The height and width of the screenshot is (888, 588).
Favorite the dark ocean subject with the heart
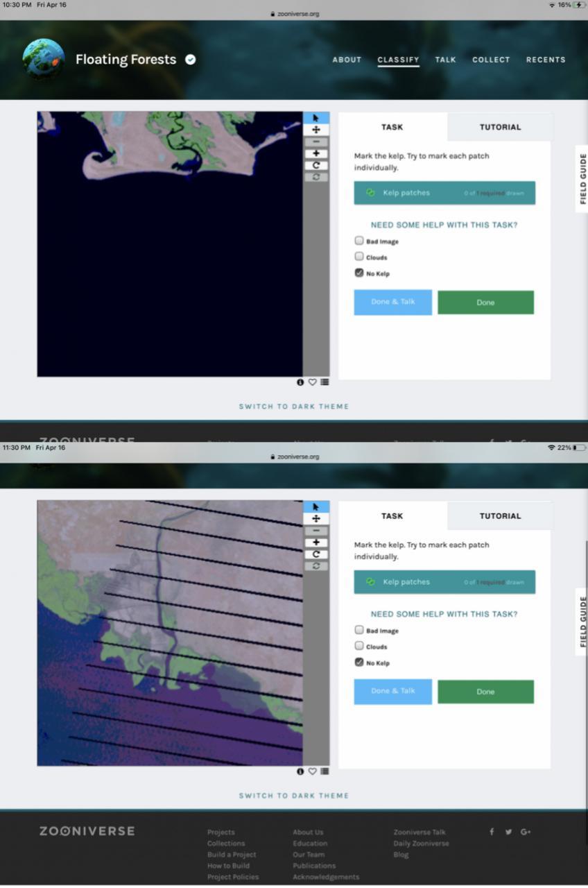tap(313, 382)
